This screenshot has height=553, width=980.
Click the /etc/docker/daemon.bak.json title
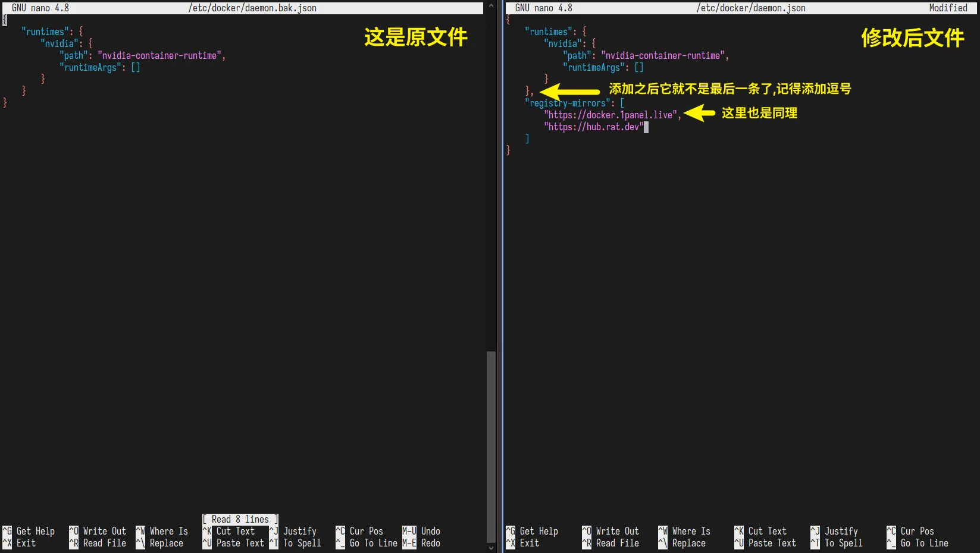[x=252, y=8]
